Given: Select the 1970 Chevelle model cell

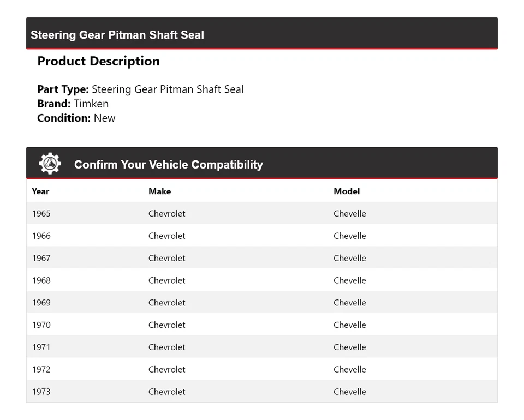Looking at the screenshot, I should click(x=349, y=325).
